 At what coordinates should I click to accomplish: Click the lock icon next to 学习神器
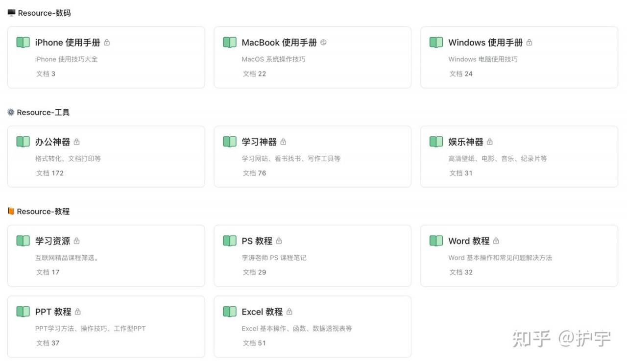[283, 142]
